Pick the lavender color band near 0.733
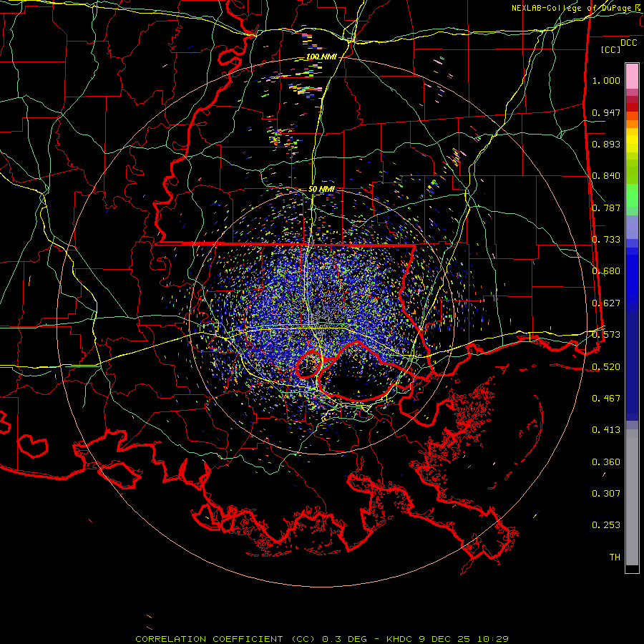 pyautogui.click(x=632, y=227)
